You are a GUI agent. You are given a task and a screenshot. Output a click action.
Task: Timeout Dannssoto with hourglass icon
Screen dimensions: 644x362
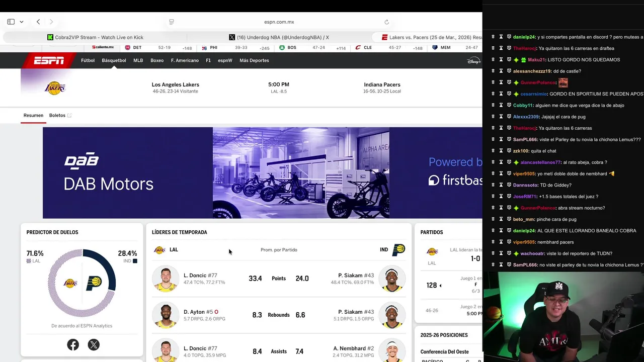[x=501, y=185]
